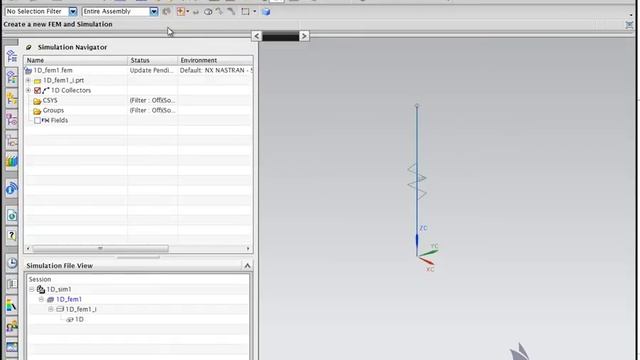Select the Groups folder in navigator
Screen dimensions: 640x360
pos(53,110)
